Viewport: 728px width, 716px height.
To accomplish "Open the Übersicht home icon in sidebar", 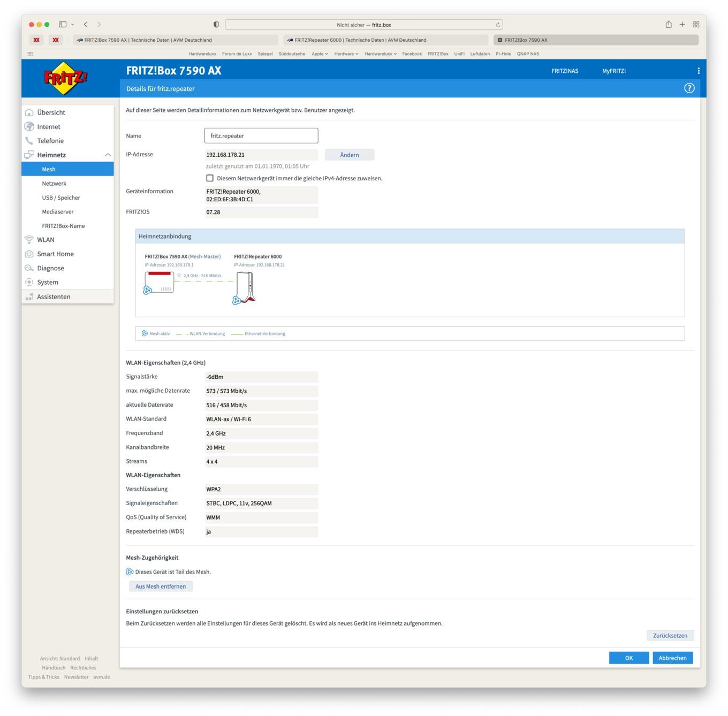I will (29, 112).
